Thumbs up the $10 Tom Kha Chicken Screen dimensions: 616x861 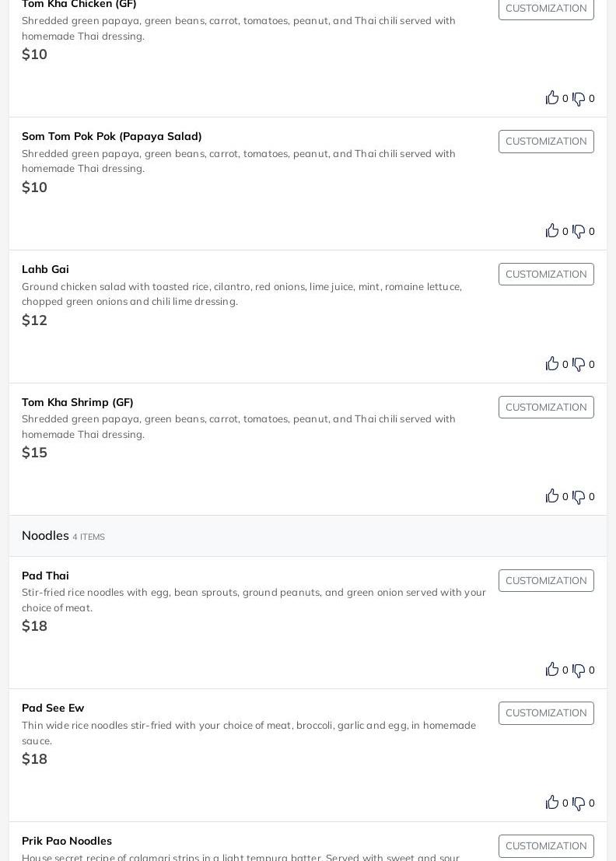point(552,97)
